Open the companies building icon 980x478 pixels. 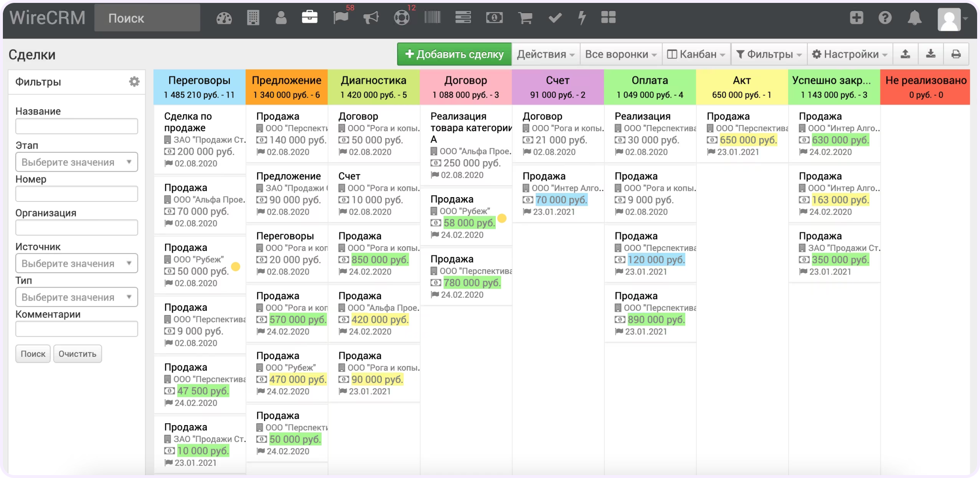pos(253,18)
